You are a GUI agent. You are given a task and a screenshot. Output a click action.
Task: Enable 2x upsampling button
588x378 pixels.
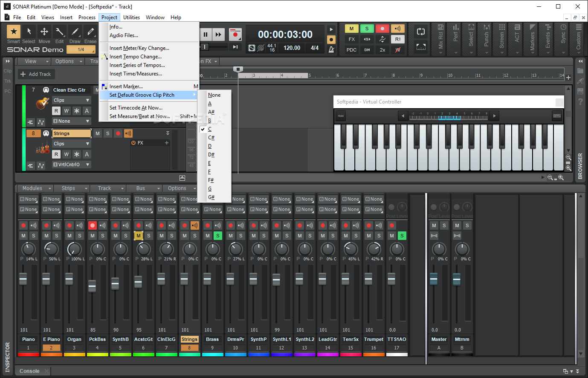pos(382,50)
